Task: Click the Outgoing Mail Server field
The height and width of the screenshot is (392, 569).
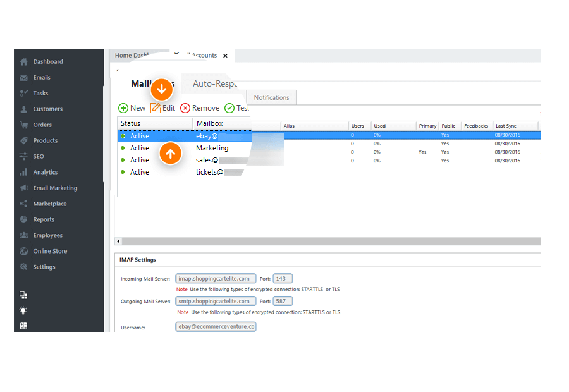Action: tap(216, 301)
